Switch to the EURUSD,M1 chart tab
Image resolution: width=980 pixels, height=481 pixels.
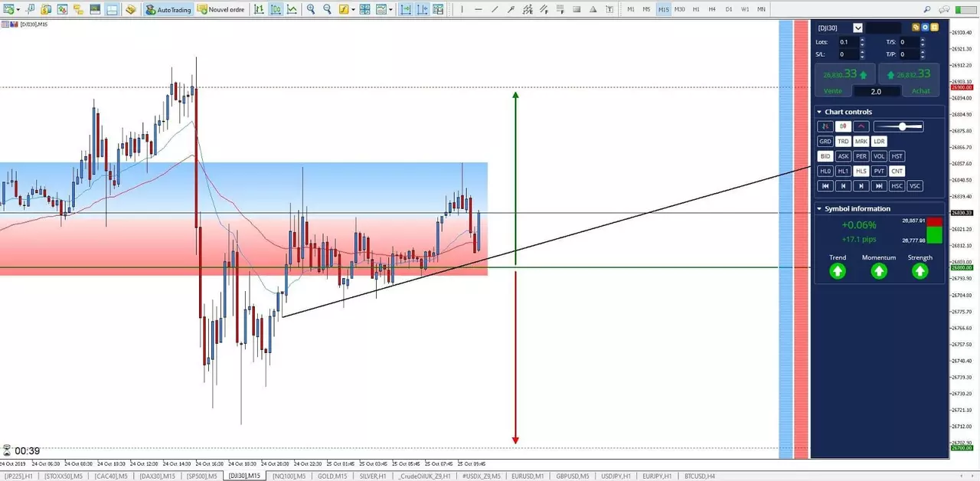point(527,476)
